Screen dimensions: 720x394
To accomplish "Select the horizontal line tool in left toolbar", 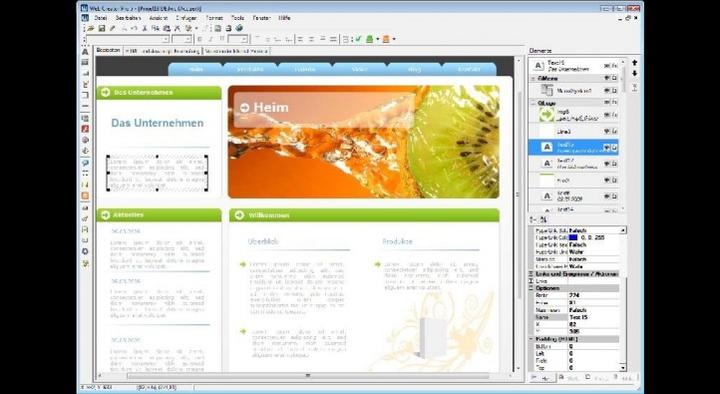I will point(85,106).
